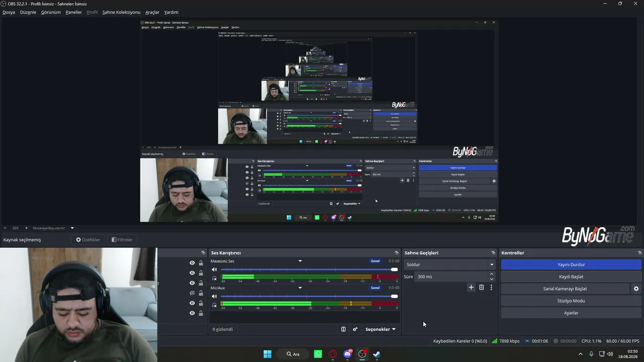The height and width of the screenshot is (362, 644).
Task: Open WhatsApp from the taskbar
Action: [x=318, y=354]
